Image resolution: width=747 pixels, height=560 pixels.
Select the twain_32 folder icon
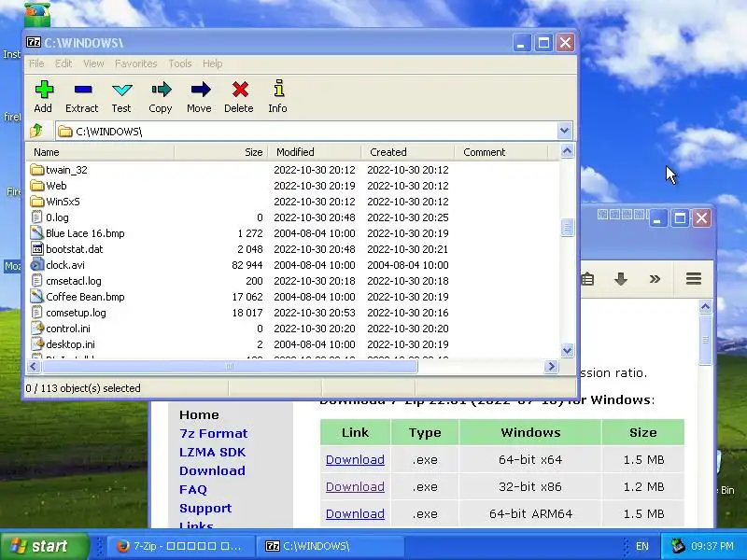(x=36, y=170)
